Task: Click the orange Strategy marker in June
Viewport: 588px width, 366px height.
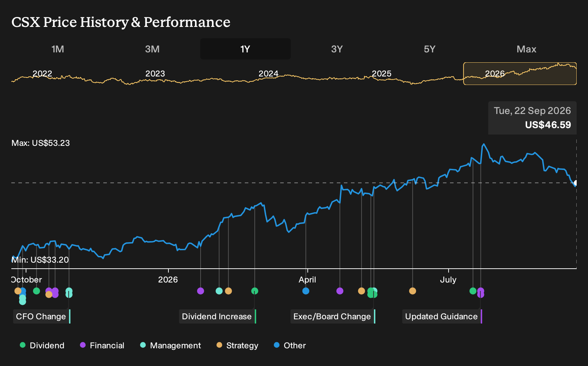Action: (x=413, y=291)
